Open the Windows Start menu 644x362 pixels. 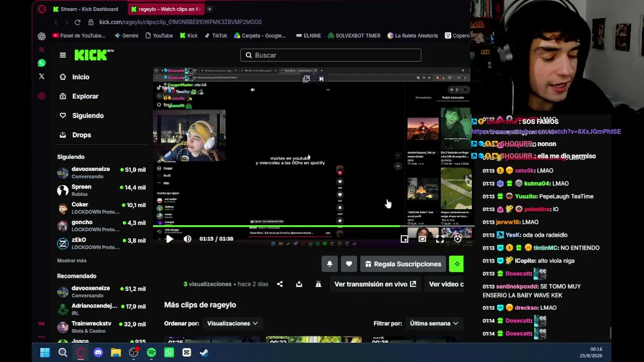pyautogui.click(x=45, y=352)
